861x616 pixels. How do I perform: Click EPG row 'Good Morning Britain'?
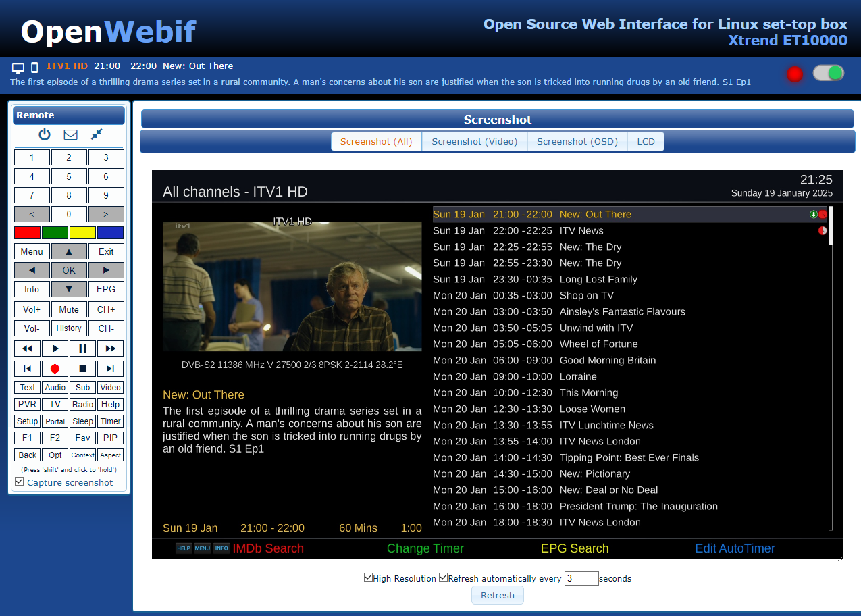(629, 360)
